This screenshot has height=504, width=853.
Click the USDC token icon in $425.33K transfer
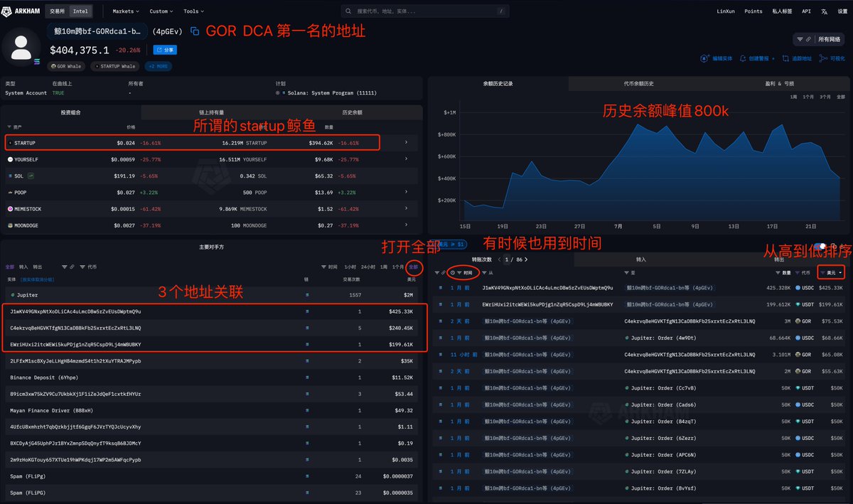click(798, 288)
